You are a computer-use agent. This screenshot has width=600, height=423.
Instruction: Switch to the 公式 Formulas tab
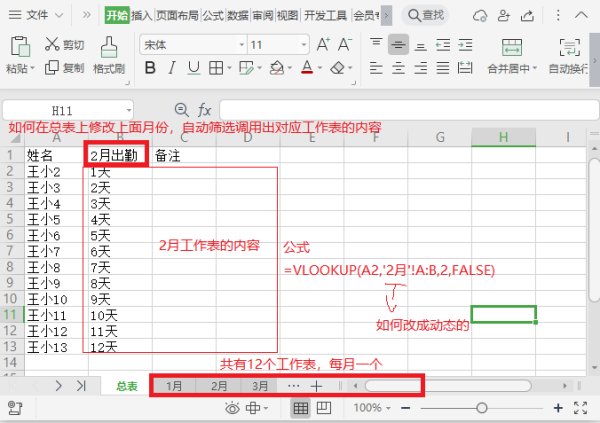[213, 15]
